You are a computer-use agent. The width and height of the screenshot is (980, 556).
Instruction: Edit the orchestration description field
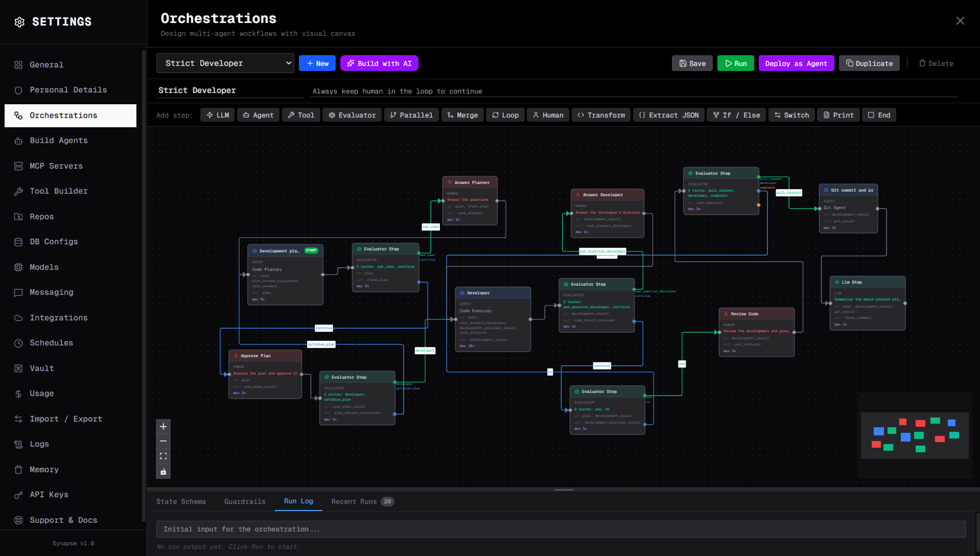(x=634, y=91)
